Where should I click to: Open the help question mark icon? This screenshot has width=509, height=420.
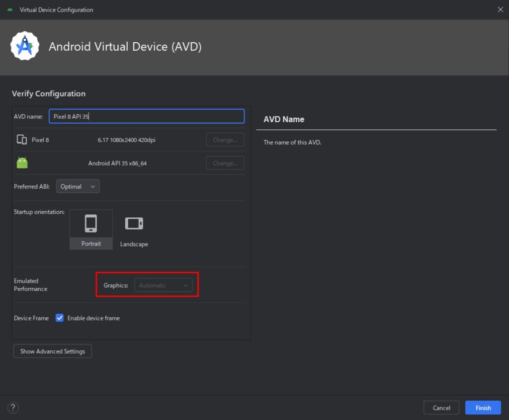click(x=13, y=408)
